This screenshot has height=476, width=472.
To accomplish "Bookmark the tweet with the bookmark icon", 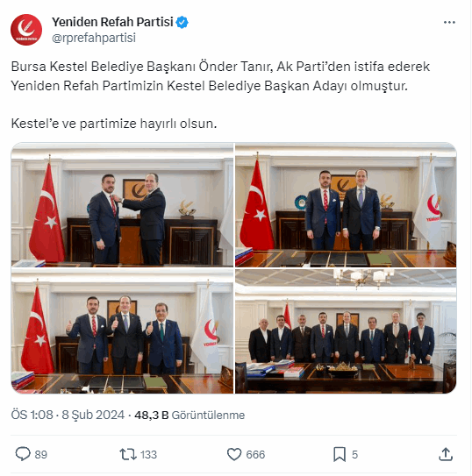I will (340, 454).
